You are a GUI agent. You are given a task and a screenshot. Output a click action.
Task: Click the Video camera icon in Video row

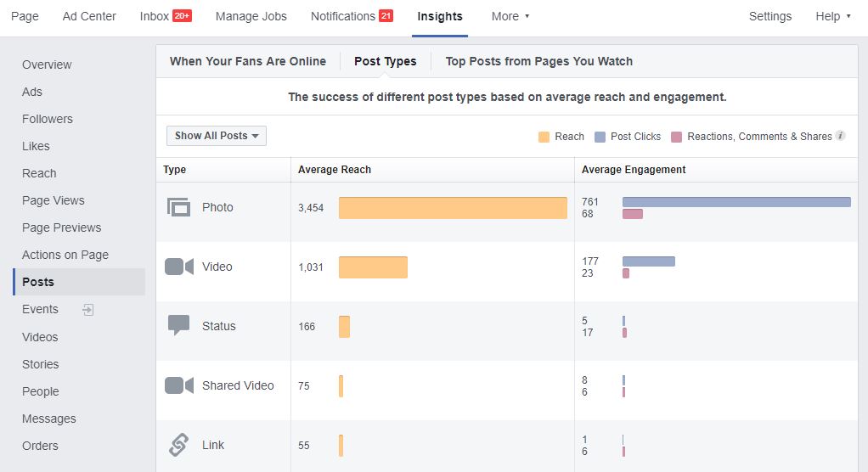(179, 267)
